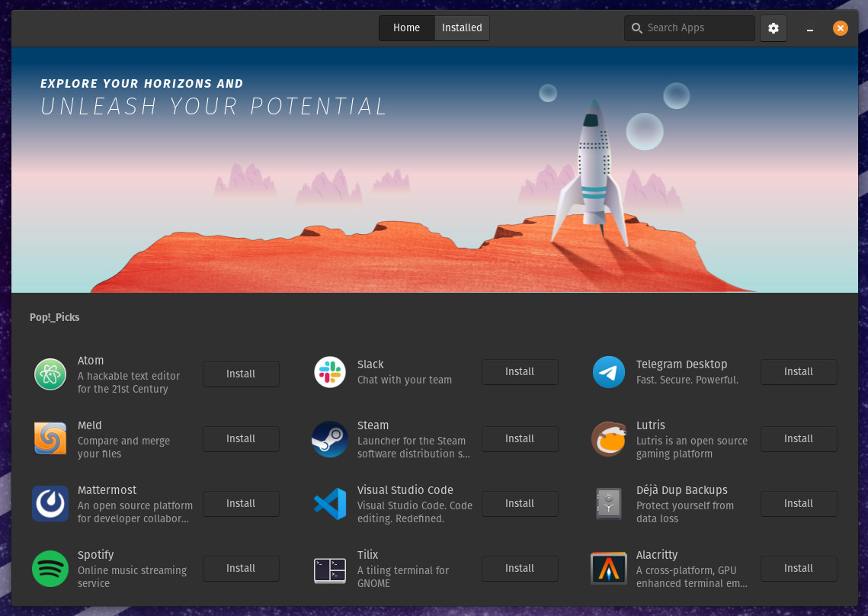Open the settings gear button
The image size is (868, 616).
coord(774,27)
